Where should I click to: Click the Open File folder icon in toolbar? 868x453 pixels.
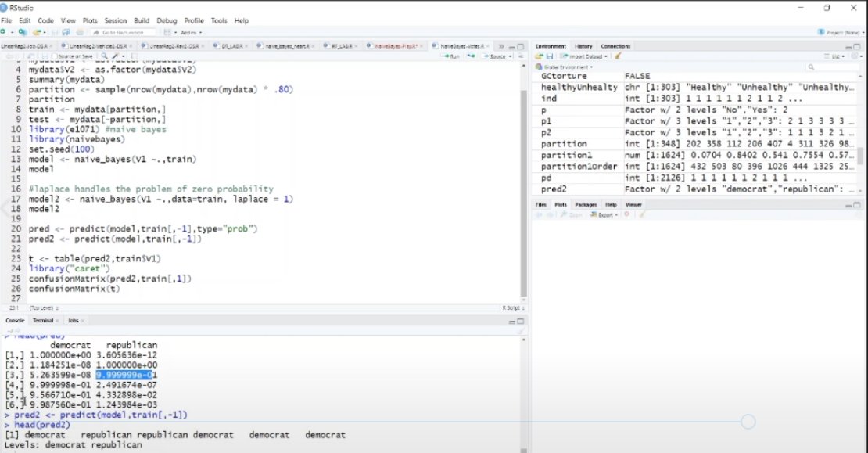[36, 33]
